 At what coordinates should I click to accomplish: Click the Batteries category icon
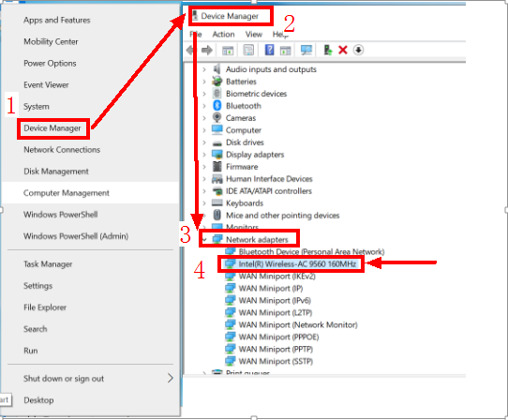coord(217,82)
